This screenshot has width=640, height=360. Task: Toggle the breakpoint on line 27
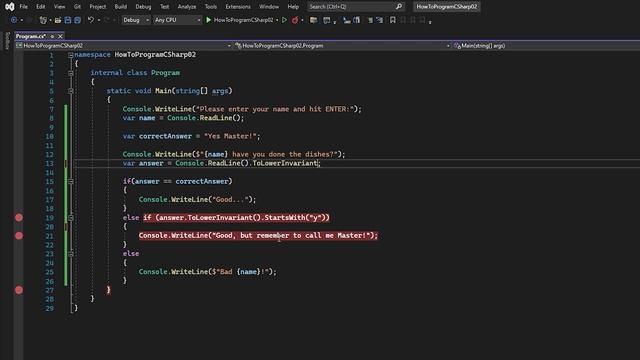19,290
